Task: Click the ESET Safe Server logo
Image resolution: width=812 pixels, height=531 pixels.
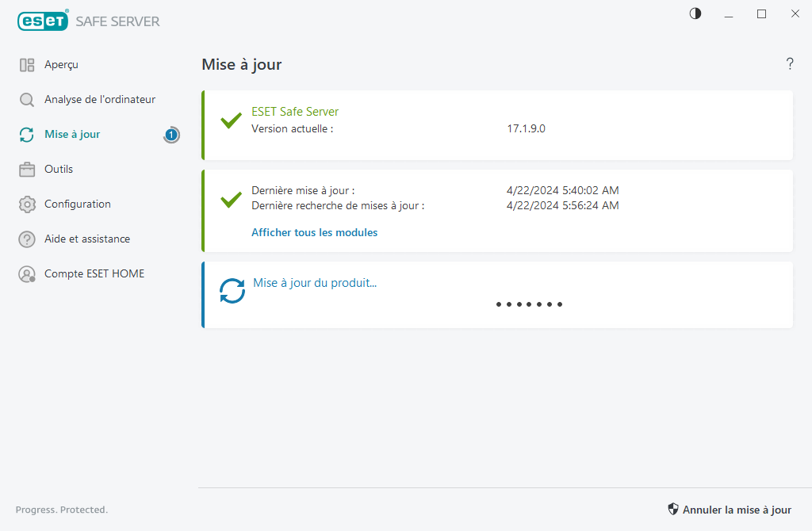Action: (x=89, y=21)
